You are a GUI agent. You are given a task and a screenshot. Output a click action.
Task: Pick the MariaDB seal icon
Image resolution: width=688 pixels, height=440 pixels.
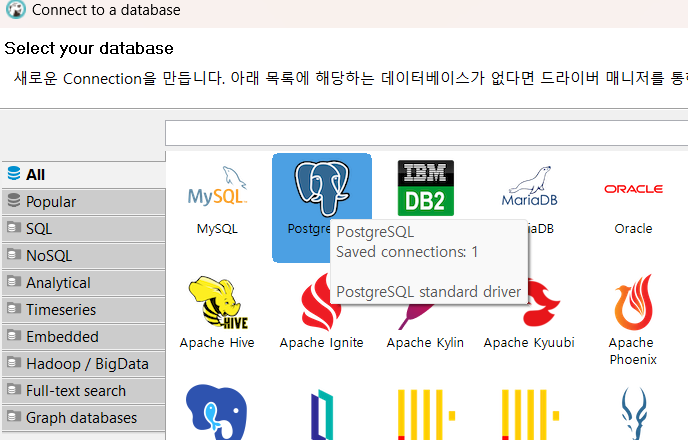pos(530,186)
